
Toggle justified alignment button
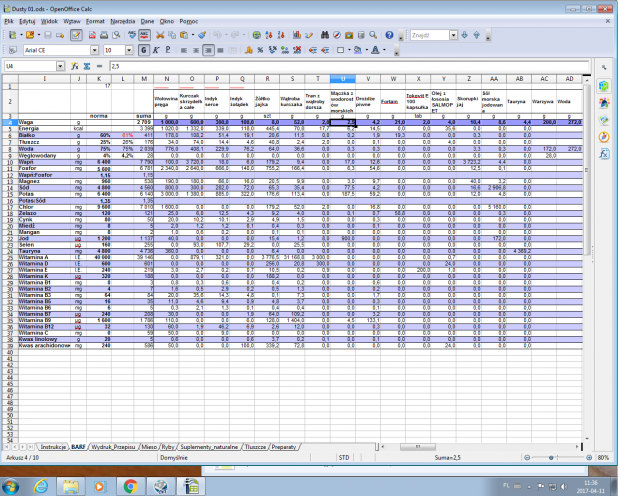coord(221,50)
